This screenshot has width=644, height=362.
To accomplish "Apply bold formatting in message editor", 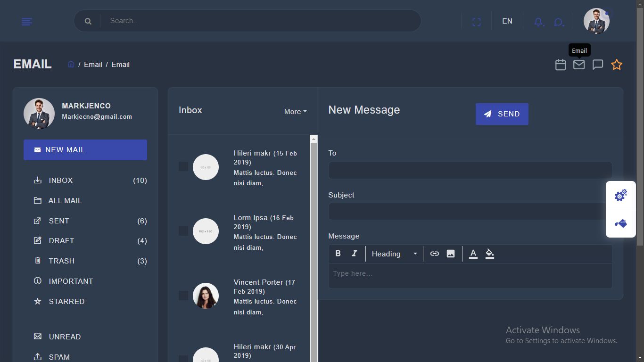I will point(338,254).
